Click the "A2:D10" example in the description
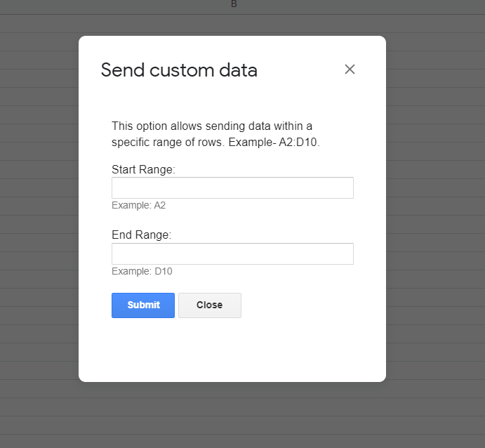 (299, 143)
